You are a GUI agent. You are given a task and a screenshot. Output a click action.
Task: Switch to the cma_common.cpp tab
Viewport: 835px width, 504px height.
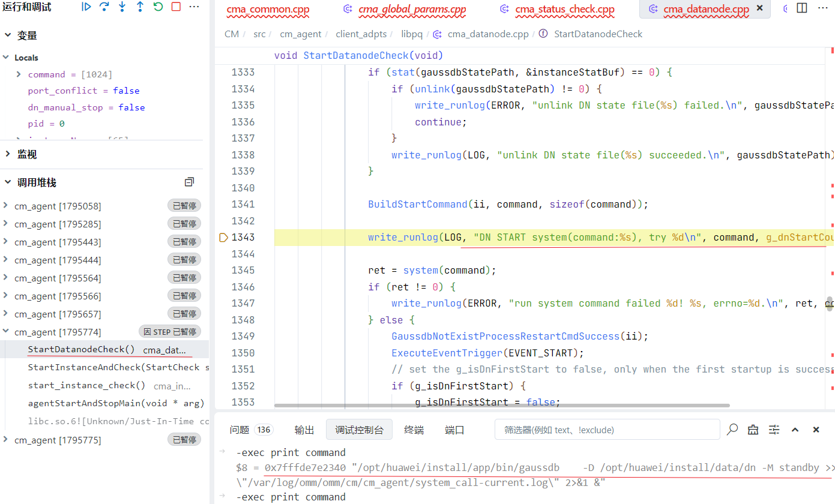[x=268, y=9]
